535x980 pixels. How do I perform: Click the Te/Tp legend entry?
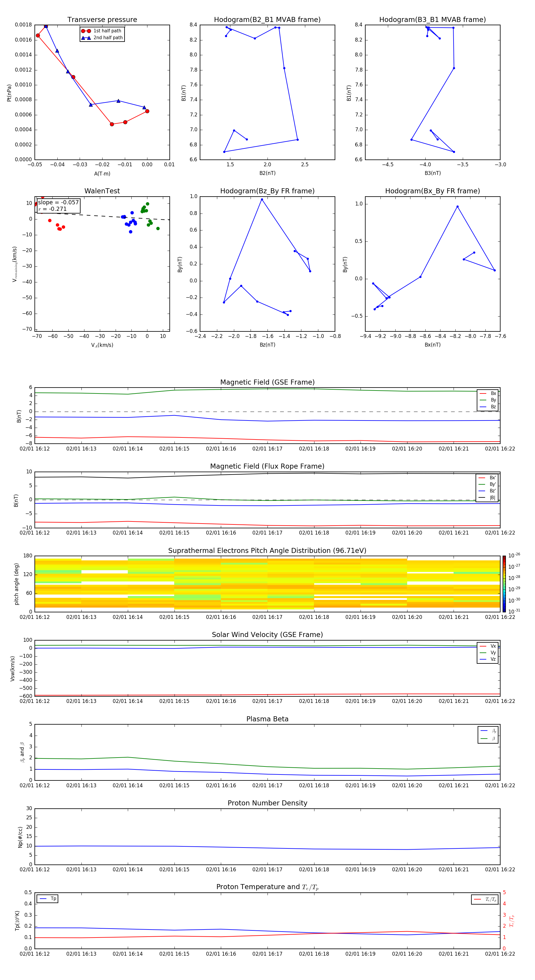coord(485,899)
